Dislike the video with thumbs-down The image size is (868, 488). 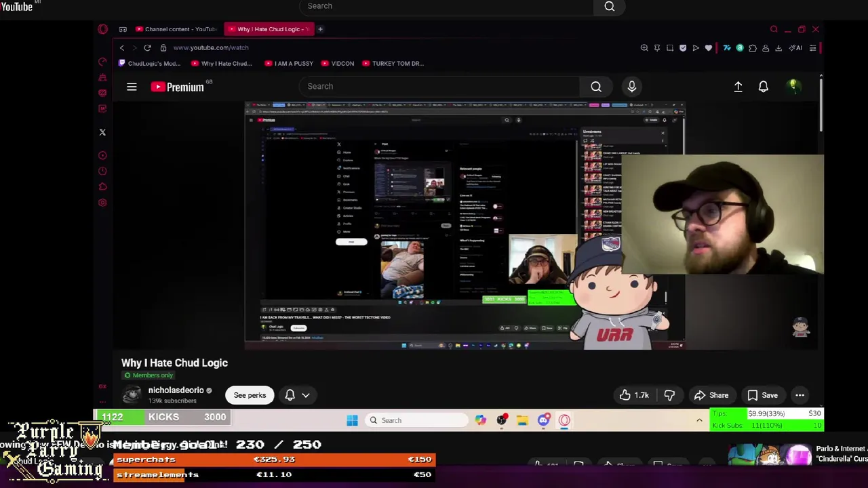669,395
